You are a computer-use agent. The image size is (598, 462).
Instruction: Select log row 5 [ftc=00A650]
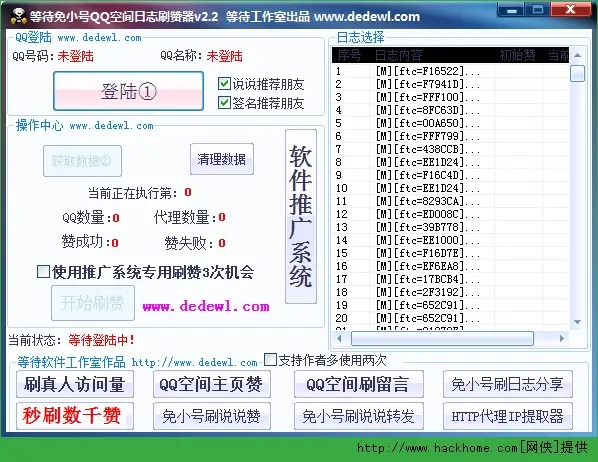click(x=451, y=123)
